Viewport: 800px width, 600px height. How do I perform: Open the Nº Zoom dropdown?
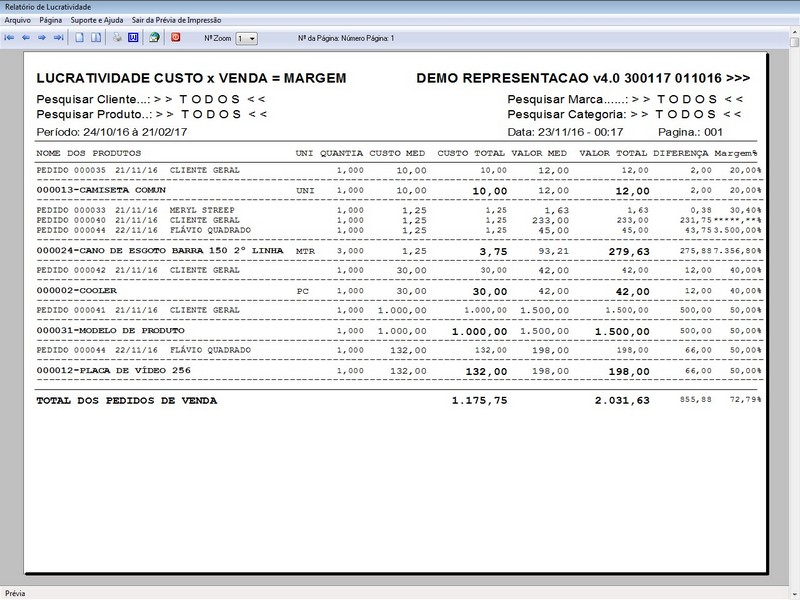tap(246, 39)
